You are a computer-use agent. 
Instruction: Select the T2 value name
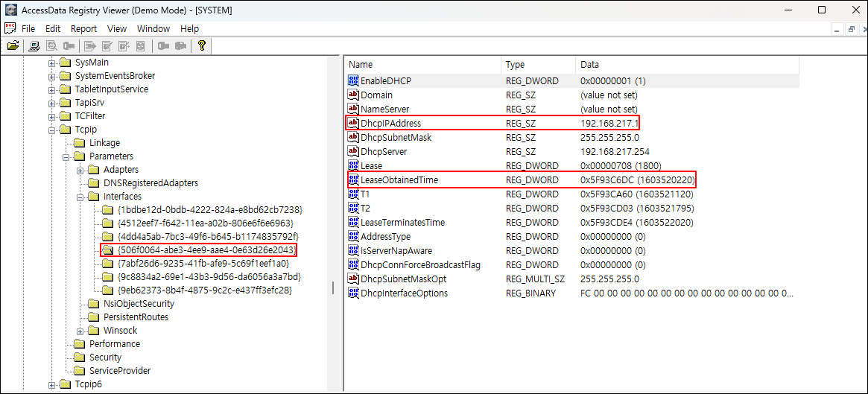click(365, 208)
